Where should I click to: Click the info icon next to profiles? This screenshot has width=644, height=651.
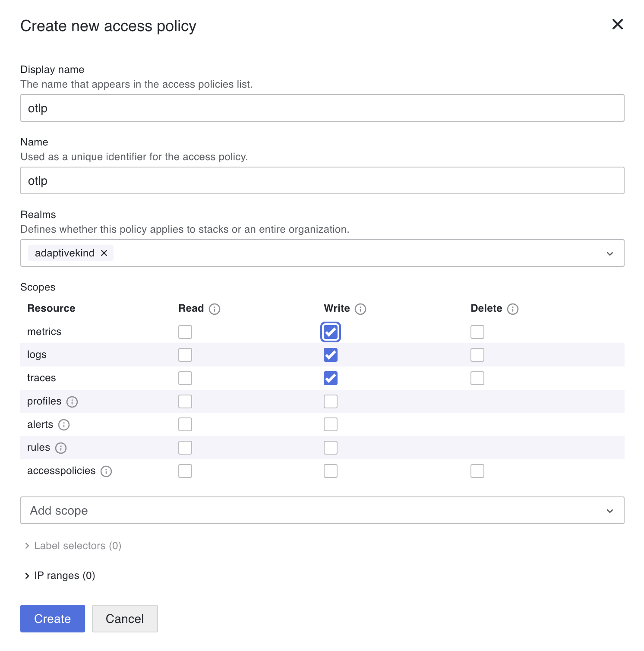(72, 402)
